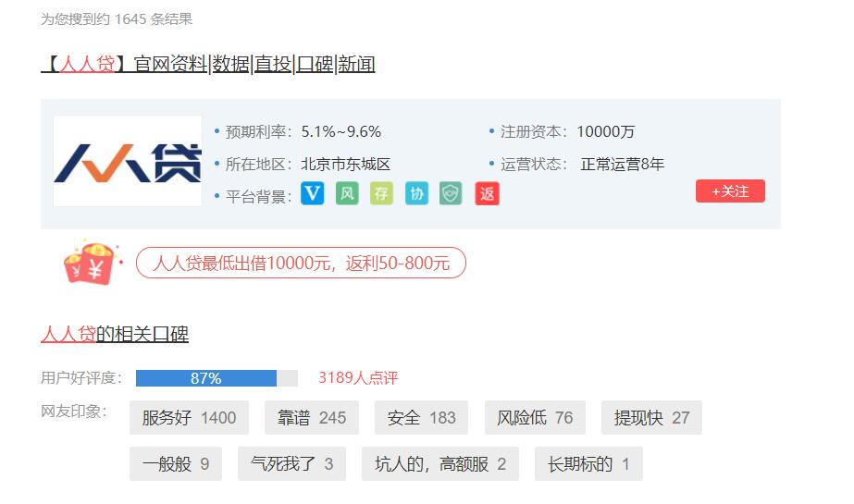The height and width of the screenshot is (504, 854).
Task: Click the green 风 platform badge
Action: click(347, 193)
